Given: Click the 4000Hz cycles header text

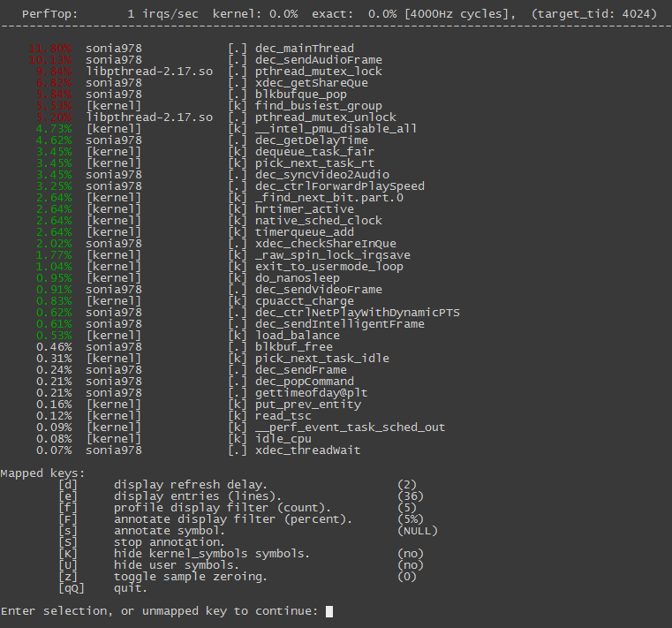Looking at the screenshot, I should pyautogui.click(x=458, y=14).
